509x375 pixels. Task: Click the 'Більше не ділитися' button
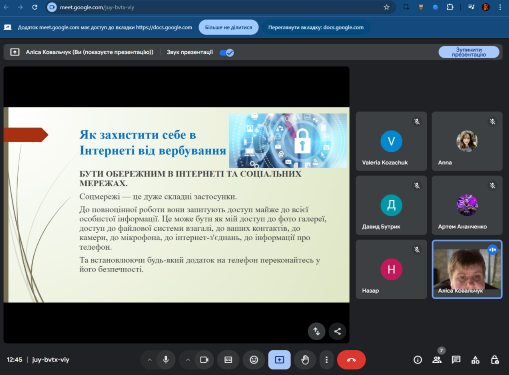point(229,27)
